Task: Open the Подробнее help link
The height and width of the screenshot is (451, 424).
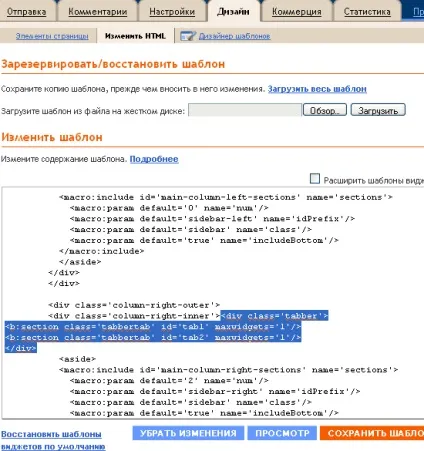Action: [154, 159]
